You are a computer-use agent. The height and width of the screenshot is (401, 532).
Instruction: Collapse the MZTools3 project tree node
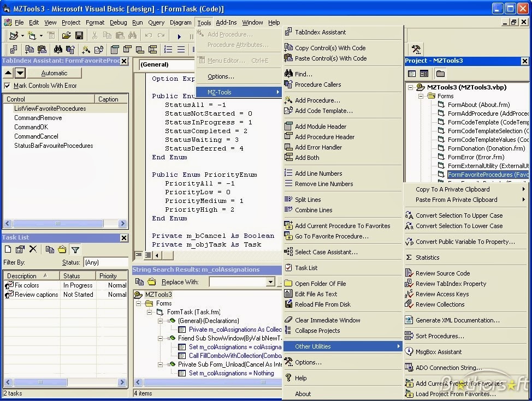410,87
